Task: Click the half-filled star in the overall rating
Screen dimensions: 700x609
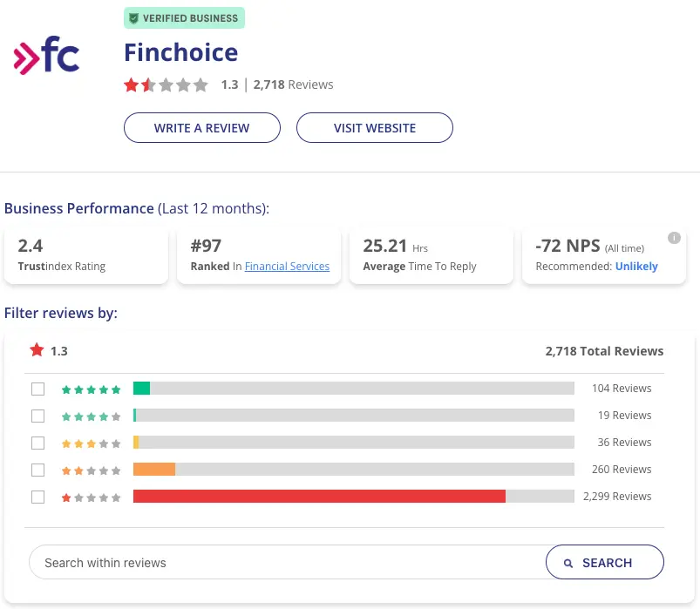Action: point(148,85)
